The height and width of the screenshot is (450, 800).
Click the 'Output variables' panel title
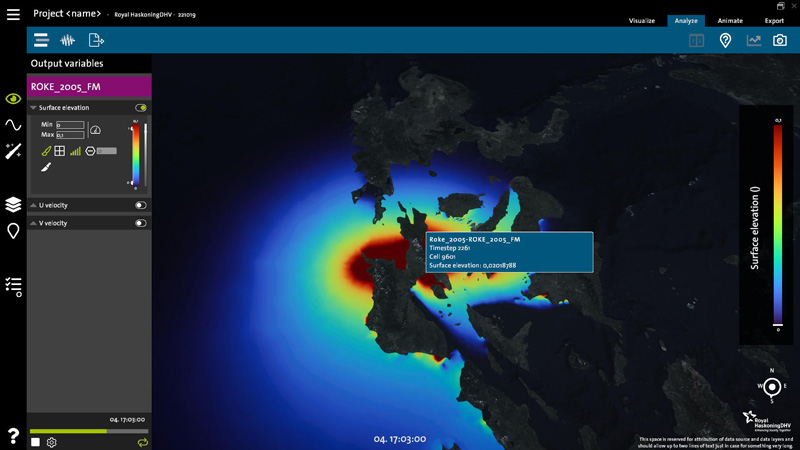(x=67, y=63)
